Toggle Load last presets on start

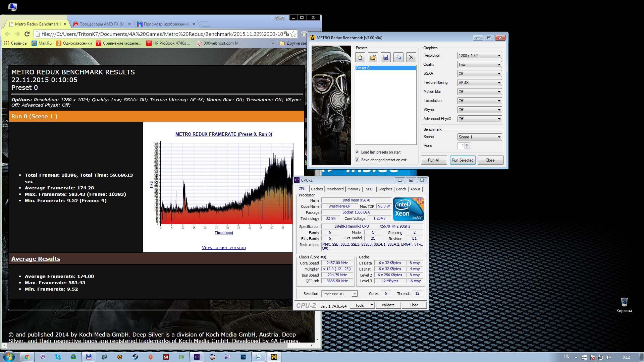click(x=357, y=152)
